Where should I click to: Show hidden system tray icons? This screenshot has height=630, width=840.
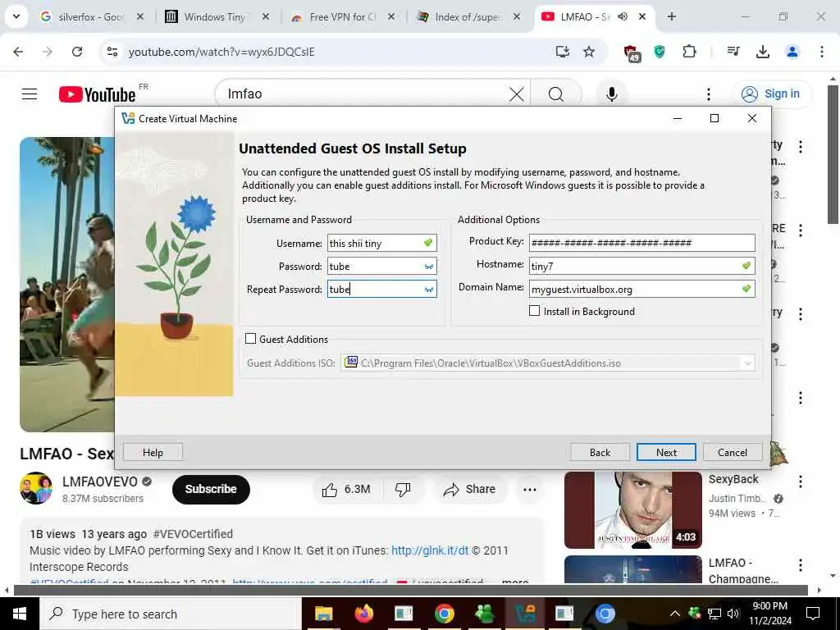tap(675, 614)
